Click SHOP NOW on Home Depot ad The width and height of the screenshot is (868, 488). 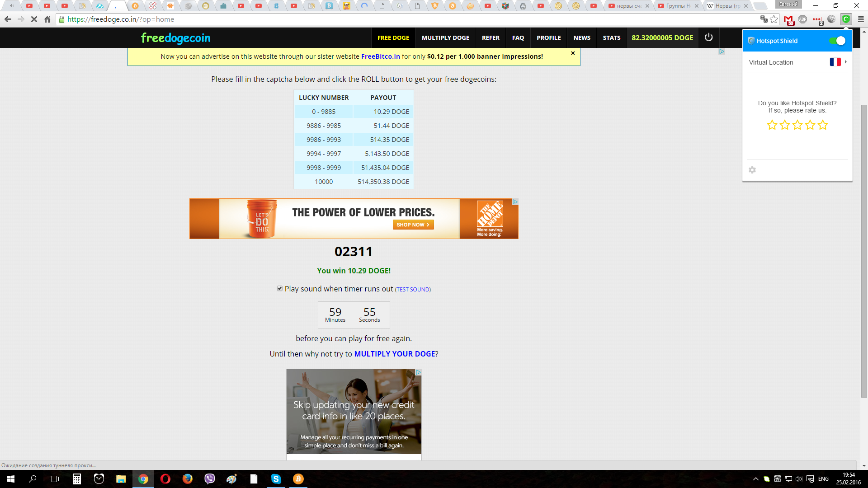(413, 225)
